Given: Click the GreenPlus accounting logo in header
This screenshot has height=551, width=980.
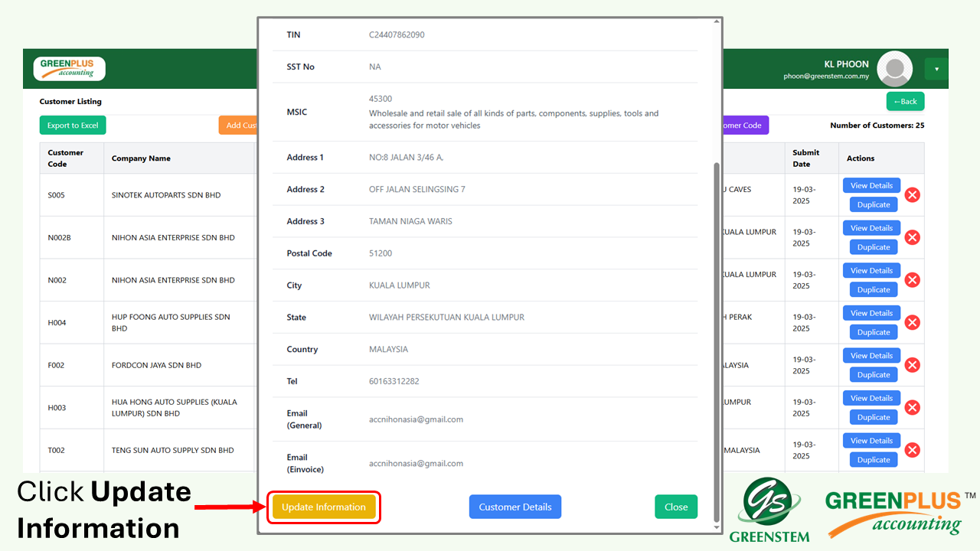Looking at the screenshot, I should pos(69,69).
